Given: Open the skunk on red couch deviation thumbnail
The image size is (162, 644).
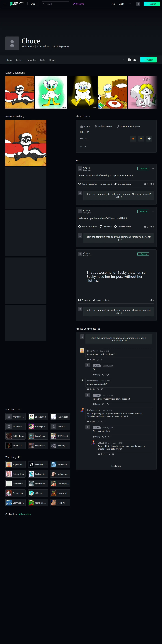Looking at the screenshot, I should (20, 92).
